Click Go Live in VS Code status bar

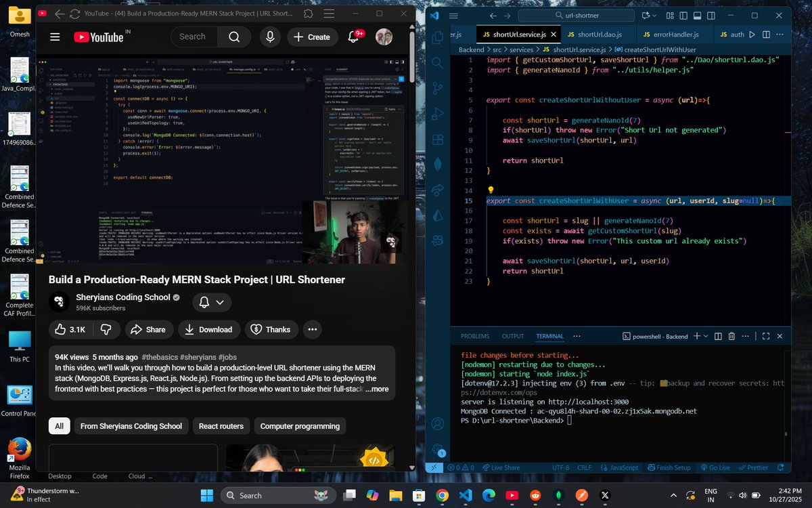pyautogui.click(x=715, y=467)
